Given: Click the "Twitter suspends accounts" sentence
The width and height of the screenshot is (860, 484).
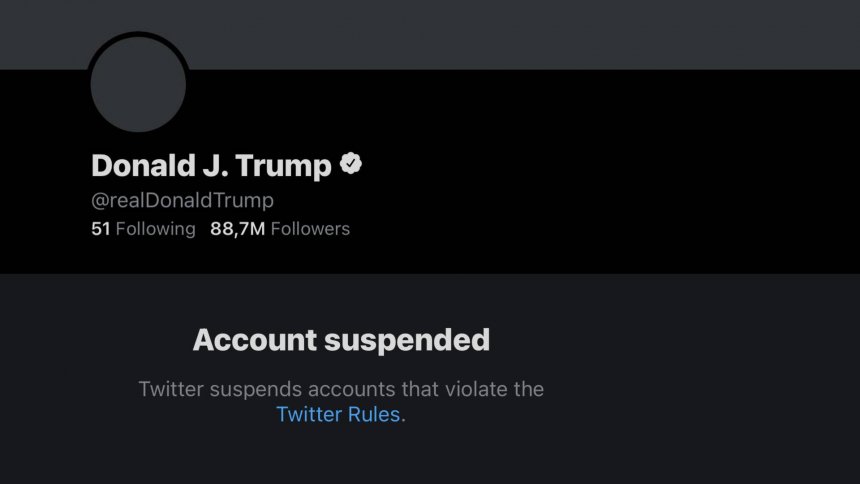Looking at the screenshot, I should (341, 389).
